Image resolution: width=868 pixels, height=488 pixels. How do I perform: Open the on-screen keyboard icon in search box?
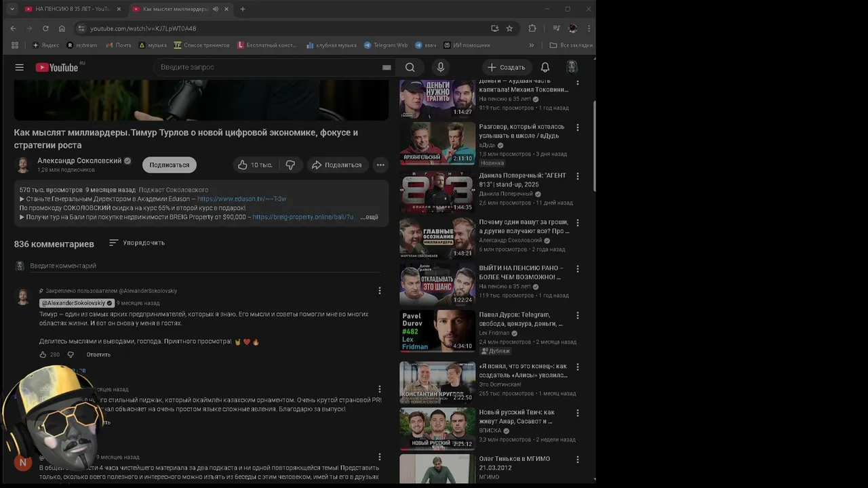[x=387, y=67]
